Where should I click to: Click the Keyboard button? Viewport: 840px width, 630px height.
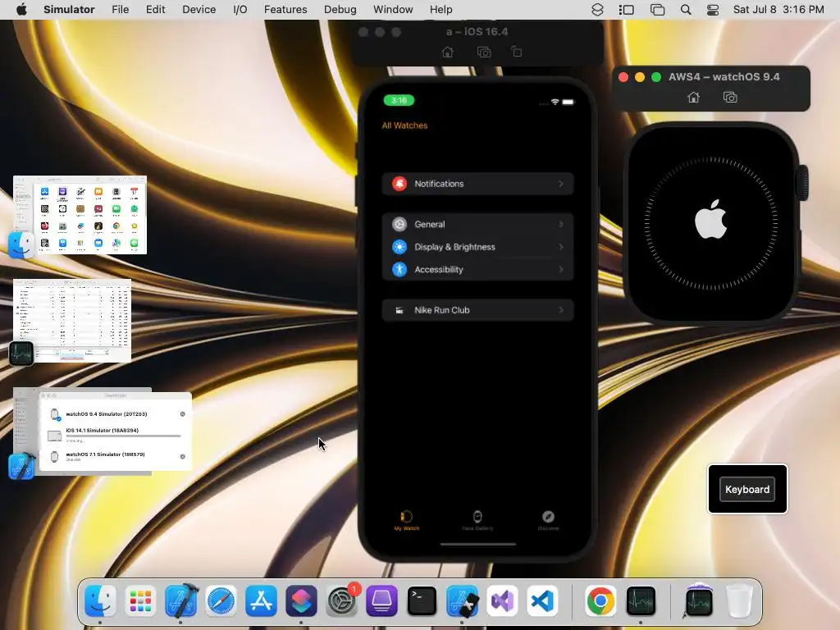747,489
